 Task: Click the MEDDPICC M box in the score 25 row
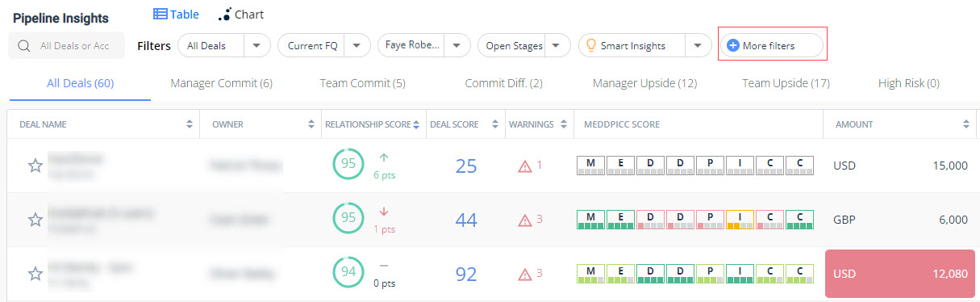(x=590, y=166)
